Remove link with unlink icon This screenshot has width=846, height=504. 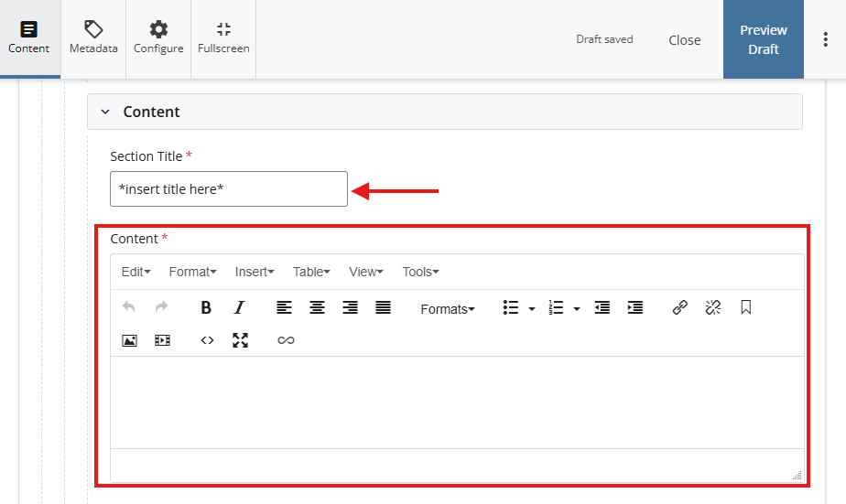point(712,308)
